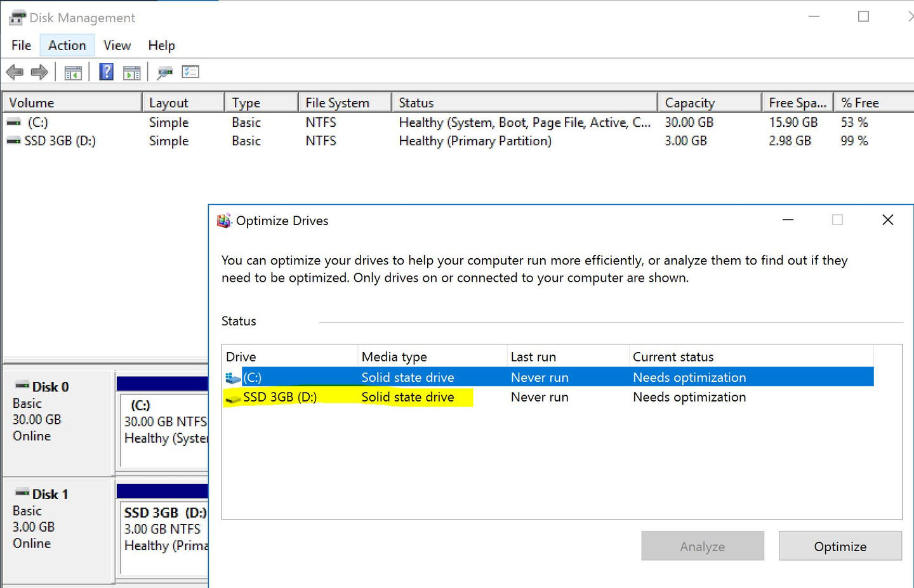The width and height of the screenshot is (914, 588).
Task: Click the Optimize Drives dialog title icon
Action: 224,221
